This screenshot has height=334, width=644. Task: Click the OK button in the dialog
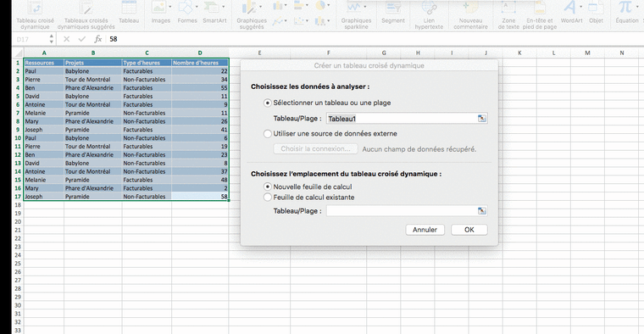[469, 230]
